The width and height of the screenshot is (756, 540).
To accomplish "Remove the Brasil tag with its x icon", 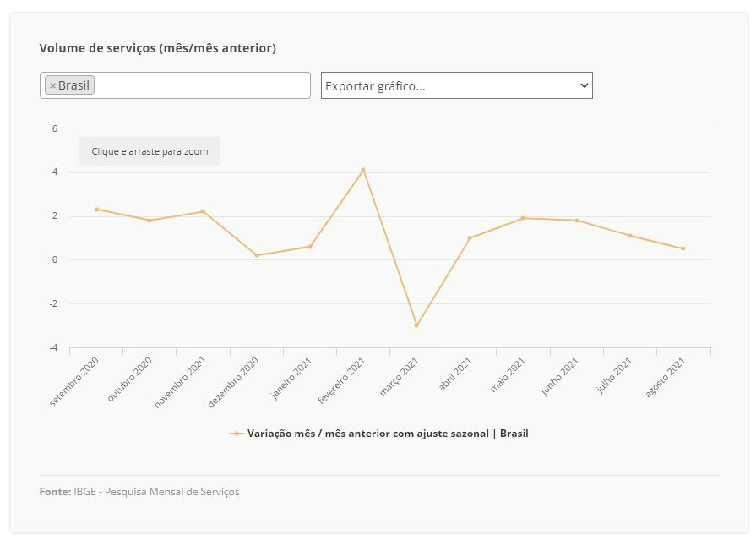I will click(x=52, y=86).
